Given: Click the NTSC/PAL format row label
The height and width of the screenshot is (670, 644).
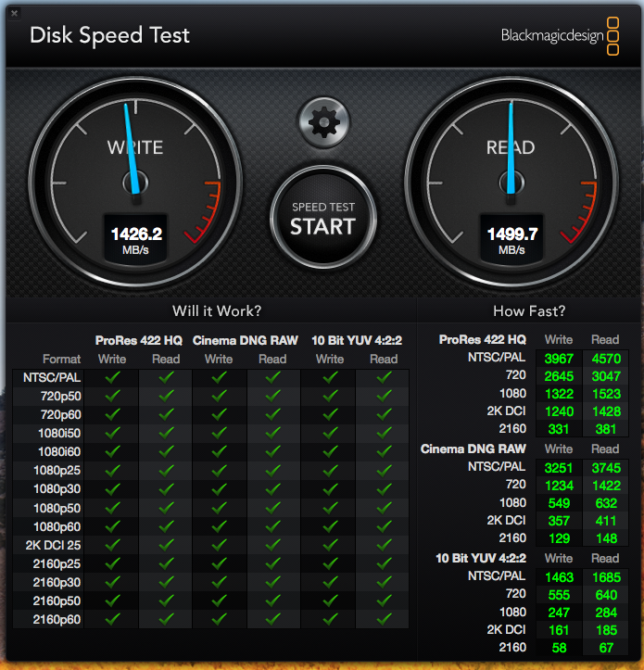Looking at the screenshot, I should (x=52, y=377).
